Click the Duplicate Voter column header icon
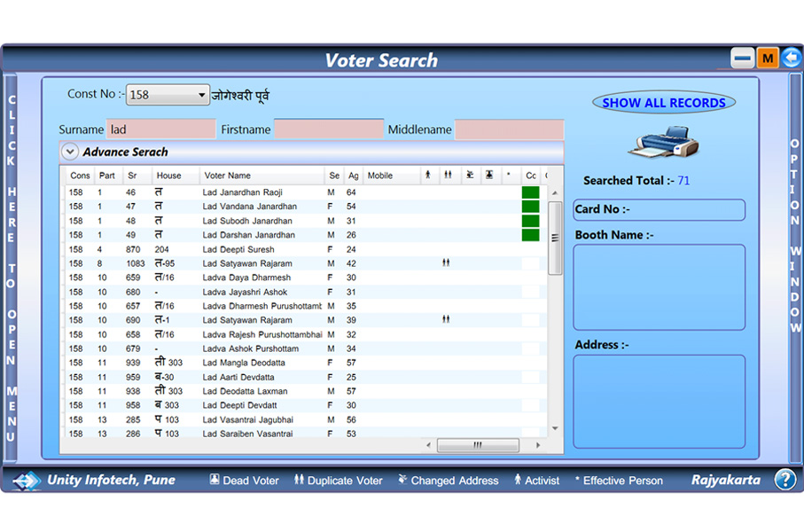Screen dimensions: 804x532 [448, 176]
